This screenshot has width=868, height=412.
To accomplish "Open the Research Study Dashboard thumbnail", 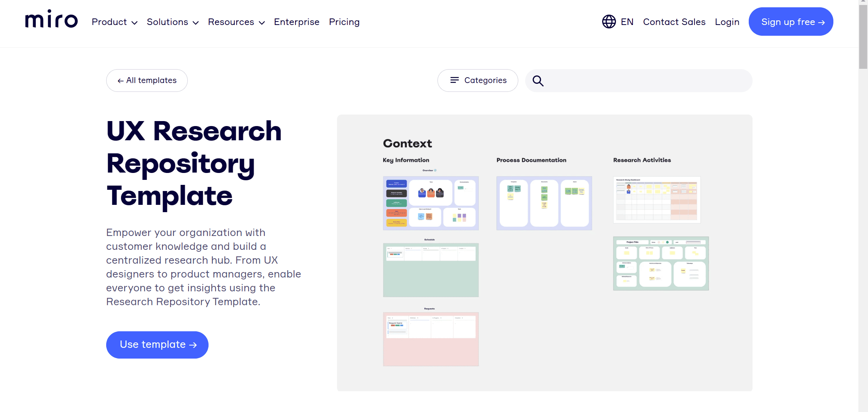I will click(x=657, y=200).
